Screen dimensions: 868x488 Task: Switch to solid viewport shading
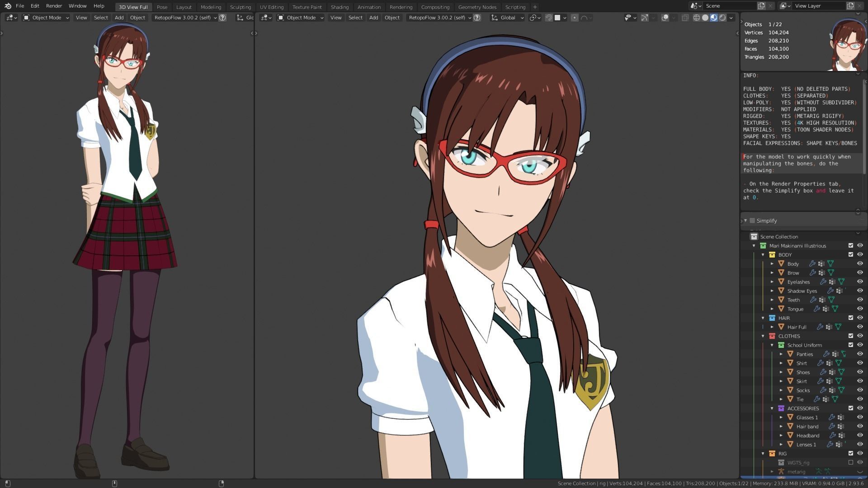(705, 18)
